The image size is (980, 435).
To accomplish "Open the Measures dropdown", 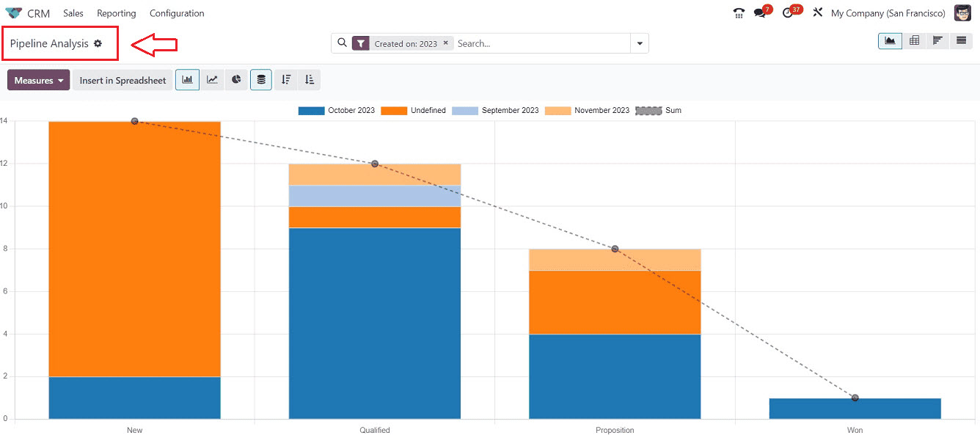I will (39, 80).
